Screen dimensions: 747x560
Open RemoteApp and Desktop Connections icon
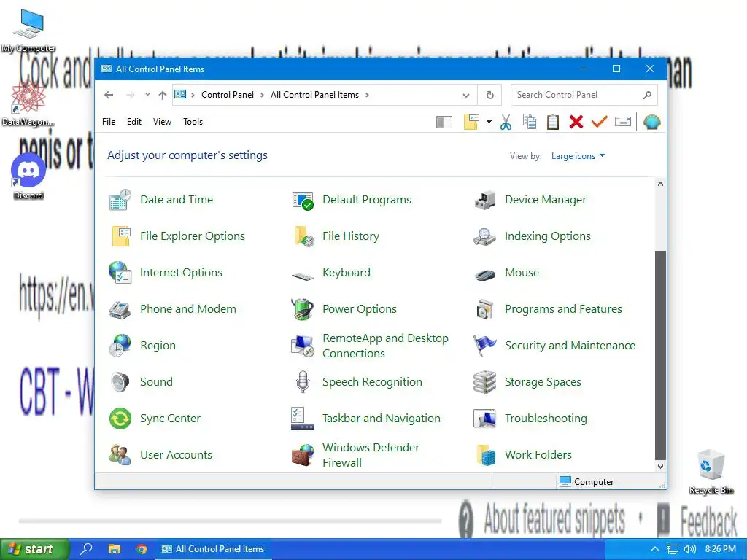coord(303,346)
